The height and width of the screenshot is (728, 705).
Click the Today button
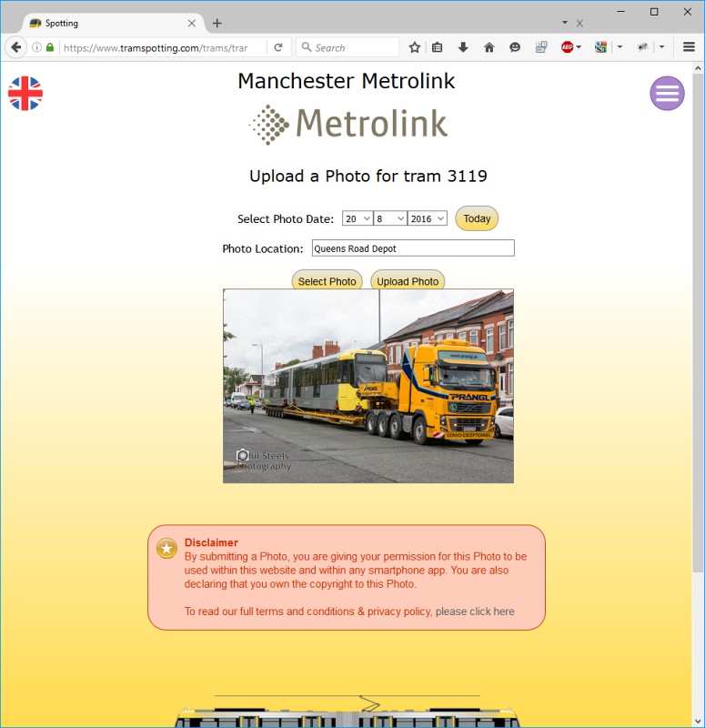coord(477,218)
